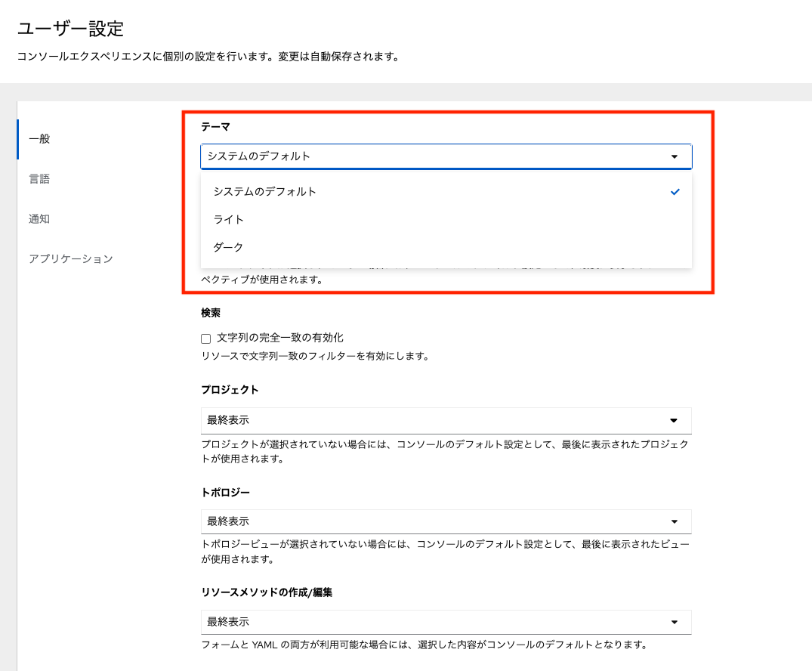
Task: Click the フォームと YAML help text
Action: (425, 645)
